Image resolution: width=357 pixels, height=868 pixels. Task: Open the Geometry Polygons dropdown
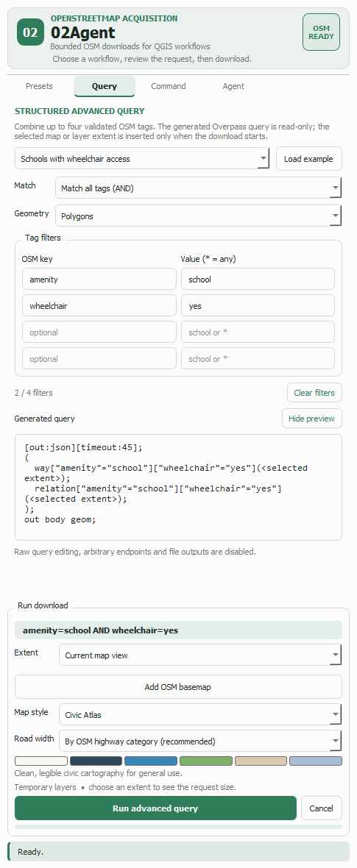(x=199, y=216)
